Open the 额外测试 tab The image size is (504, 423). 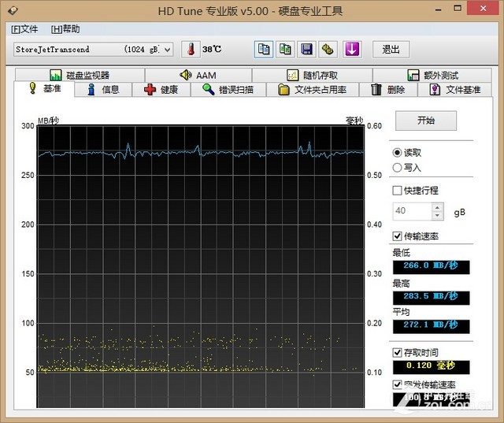(432, 75)
